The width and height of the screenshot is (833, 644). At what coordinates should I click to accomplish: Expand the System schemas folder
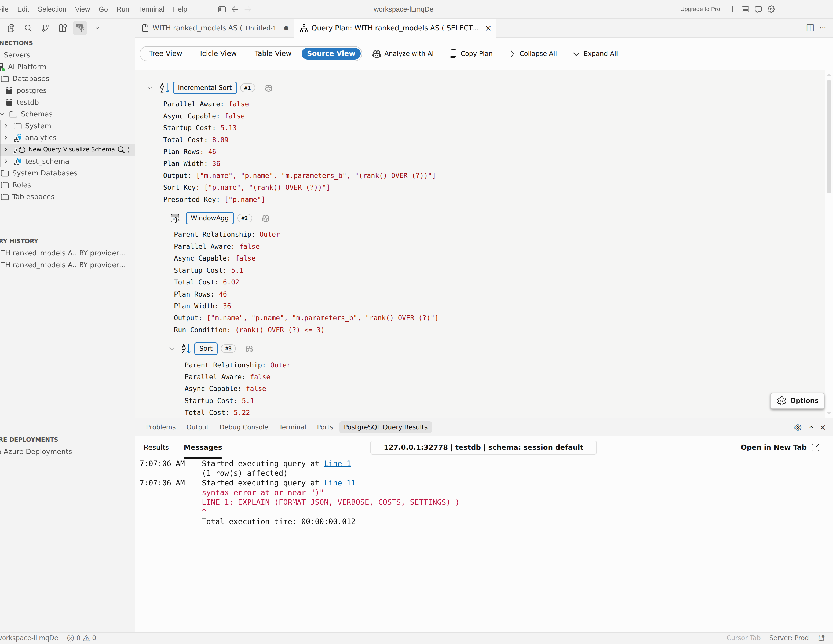6,126
